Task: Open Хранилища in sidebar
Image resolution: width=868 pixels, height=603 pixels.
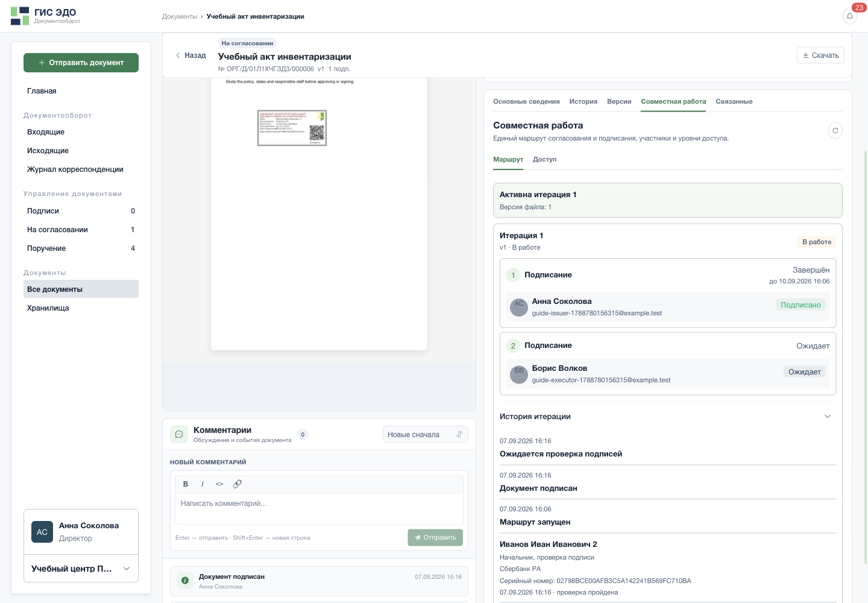Action: (81, 308)
